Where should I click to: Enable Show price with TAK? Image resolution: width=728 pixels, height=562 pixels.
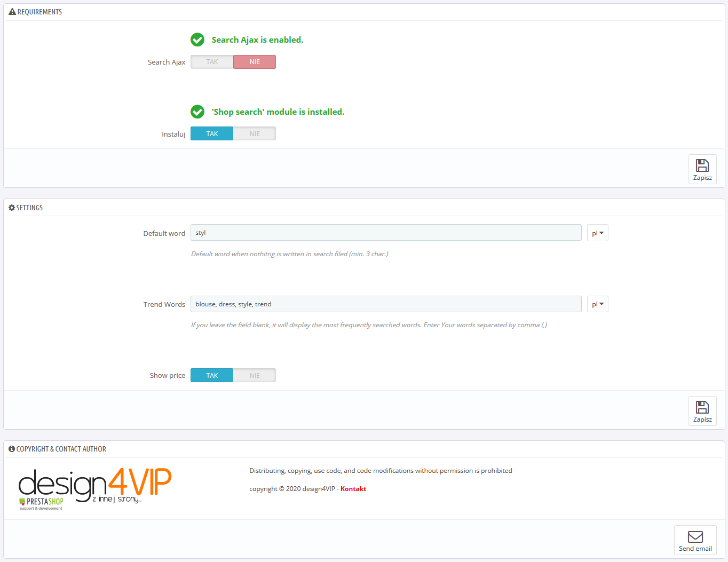pos(212,375)
